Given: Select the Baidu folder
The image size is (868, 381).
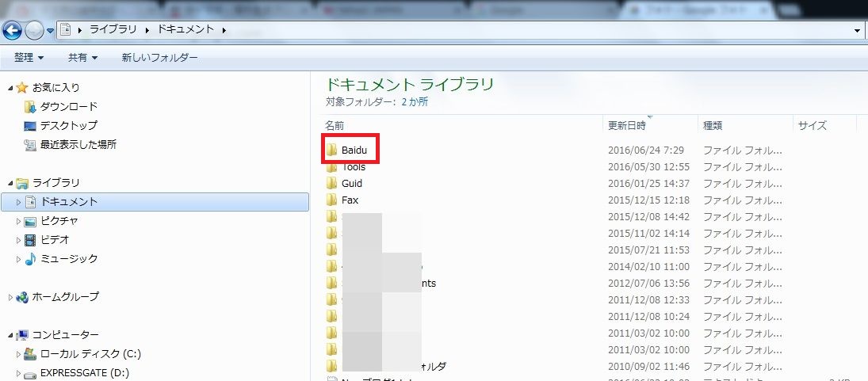Looking at the screenshot, I should pos(354,150).
